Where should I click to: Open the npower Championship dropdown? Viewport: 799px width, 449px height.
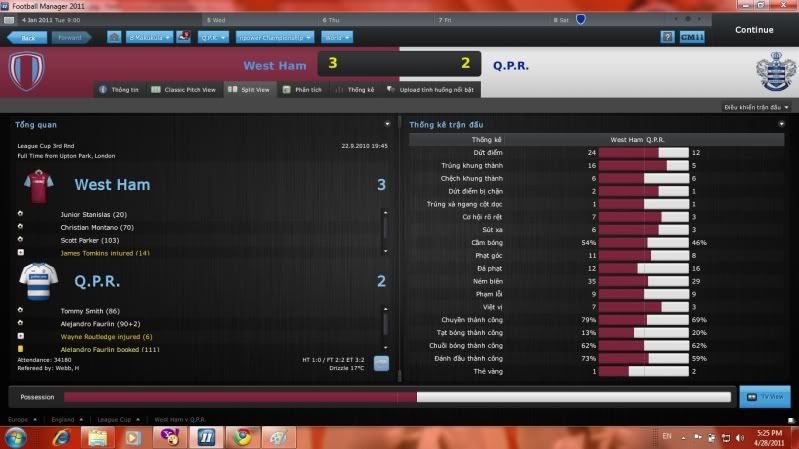pyautogui.click(x=274, y=37)
